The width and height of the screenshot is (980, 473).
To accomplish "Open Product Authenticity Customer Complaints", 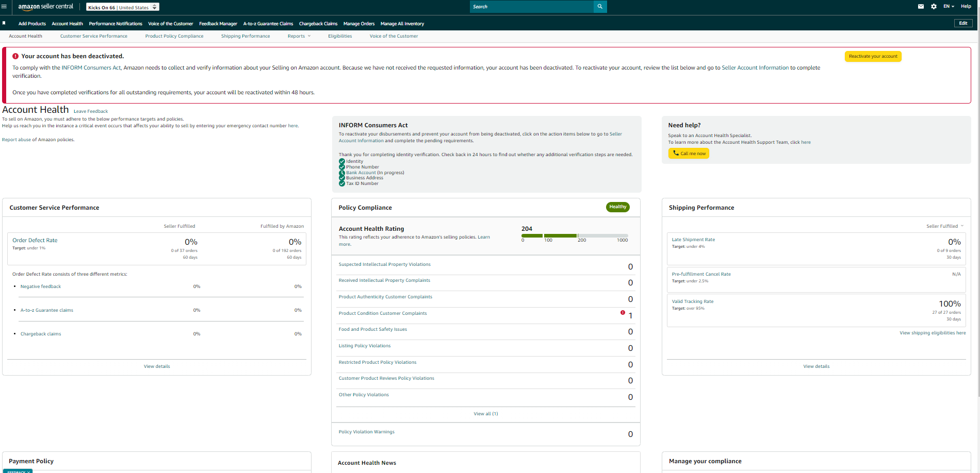I will [x=385, y=297].
